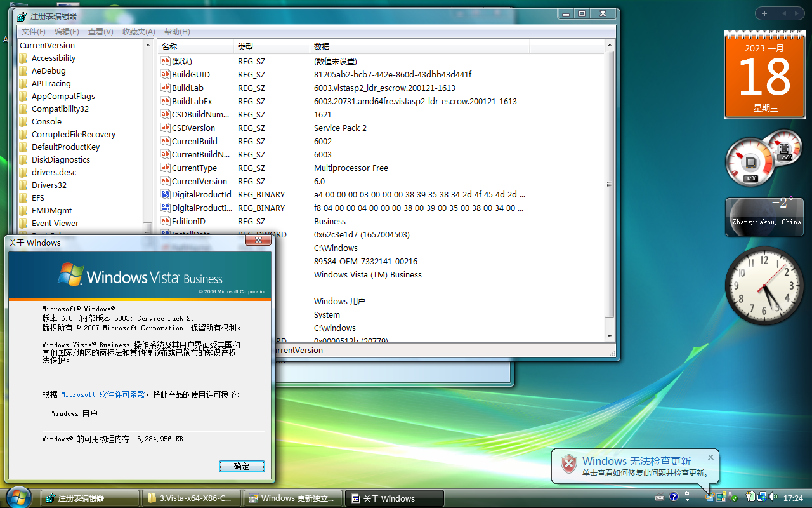
Task: Open the 查看(V) menu
Action: pyautogui.click(x=100, y=32)
